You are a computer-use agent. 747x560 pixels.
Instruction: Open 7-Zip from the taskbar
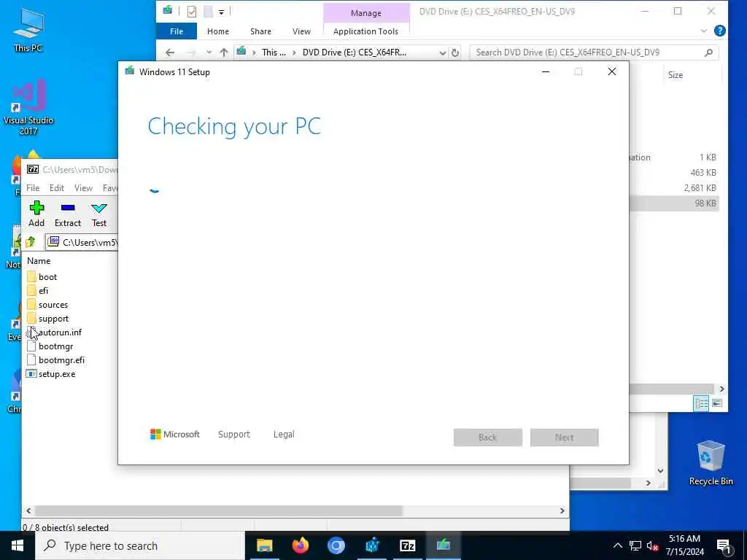click(407, 545)
